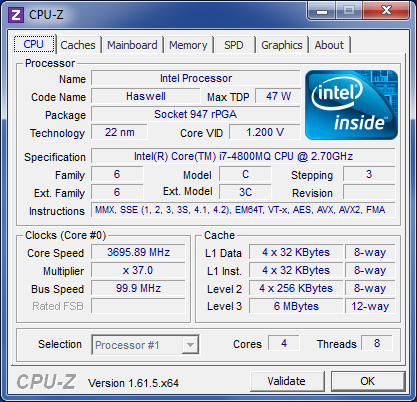Open the SPD tab
Screen dimensions: 417x402
pyautogui.click(x=234, y=45)
